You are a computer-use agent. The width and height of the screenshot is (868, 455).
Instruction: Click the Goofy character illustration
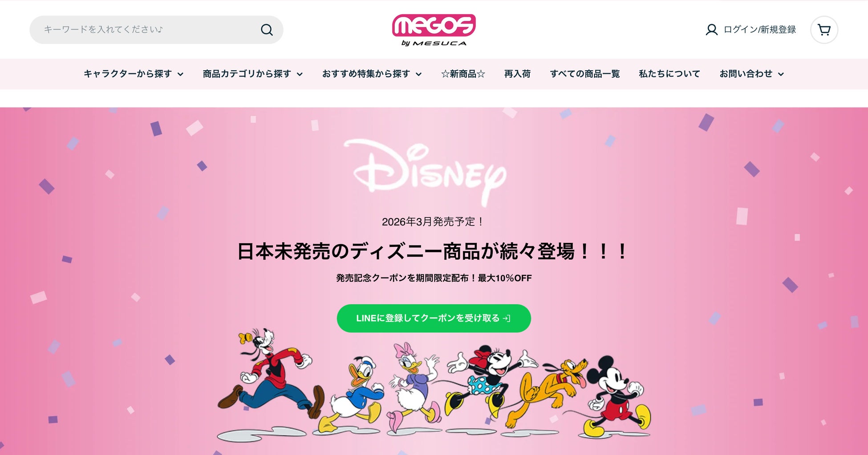tap(271, 377)
